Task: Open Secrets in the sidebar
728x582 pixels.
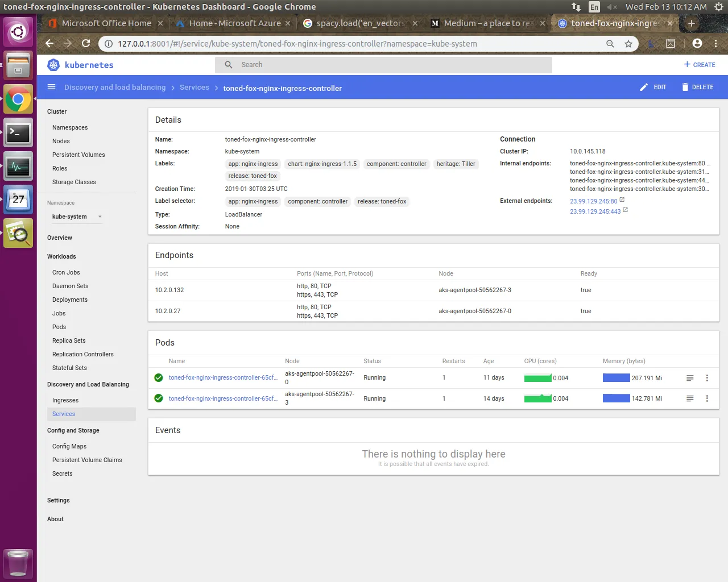Action: click(63, 473)
